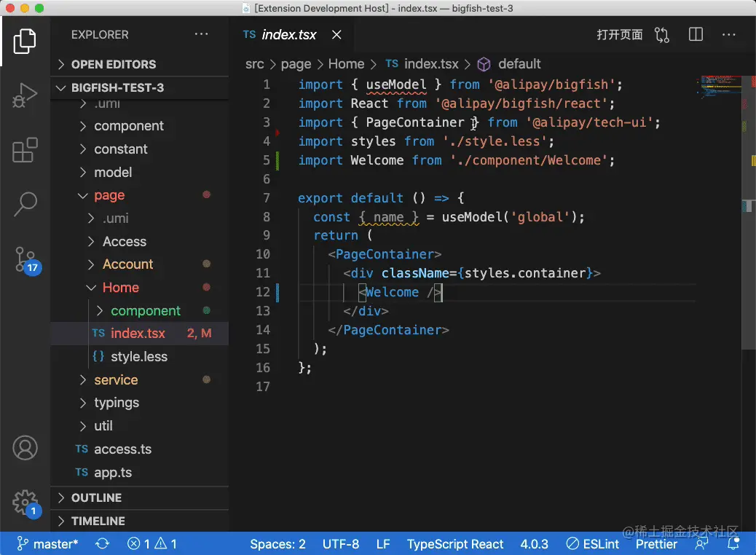Click the Prettier status item
This screenshot has width=756, height=555.
(656, 544)
